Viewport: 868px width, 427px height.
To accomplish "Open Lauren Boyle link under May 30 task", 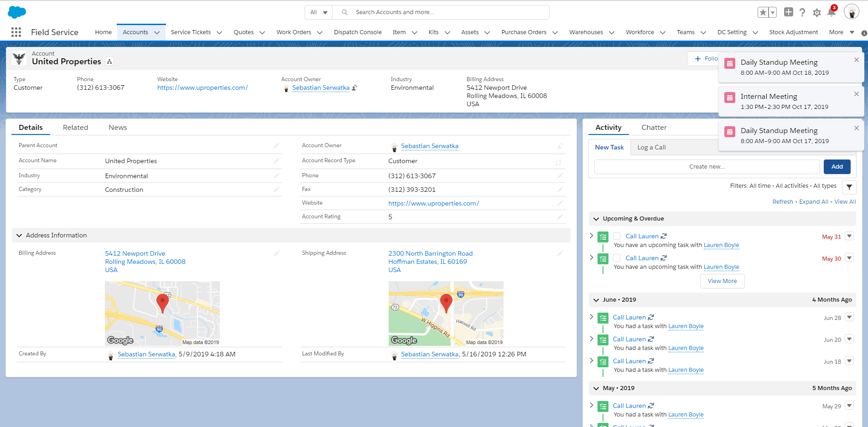I will click(x=721, y=267).
